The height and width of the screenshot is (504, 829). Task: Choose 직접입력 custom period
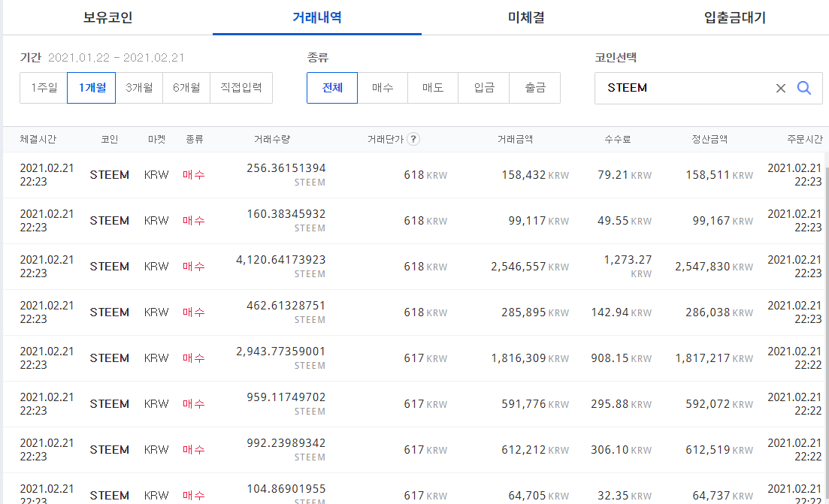(241, 88)
